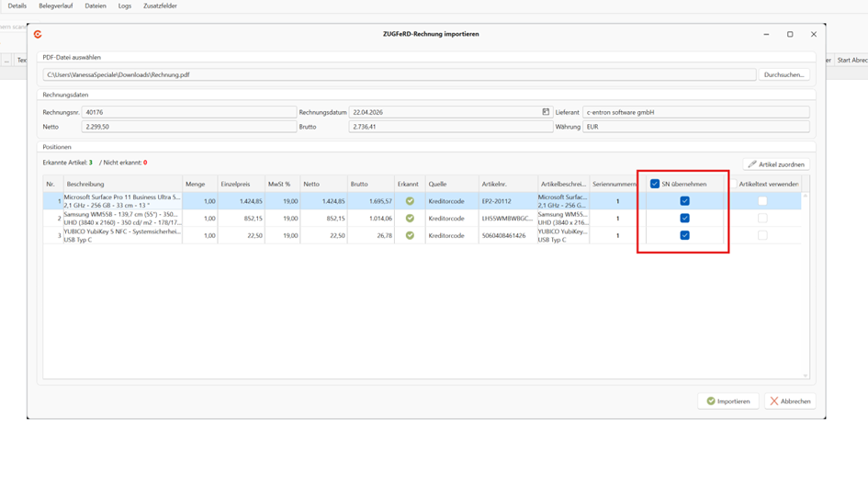
Task: Click the Netto amount field 2.299,50
Action: [x=189, y=127]
